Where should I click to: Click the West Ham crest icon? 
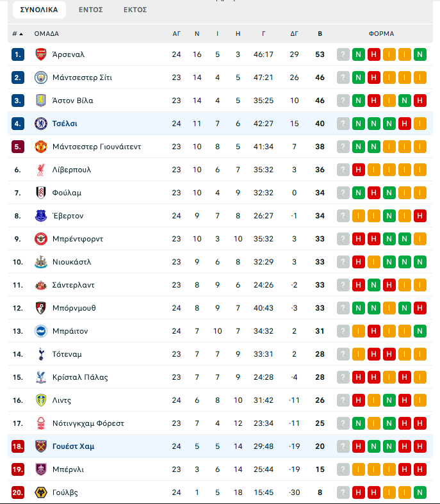tap(41, 446)
